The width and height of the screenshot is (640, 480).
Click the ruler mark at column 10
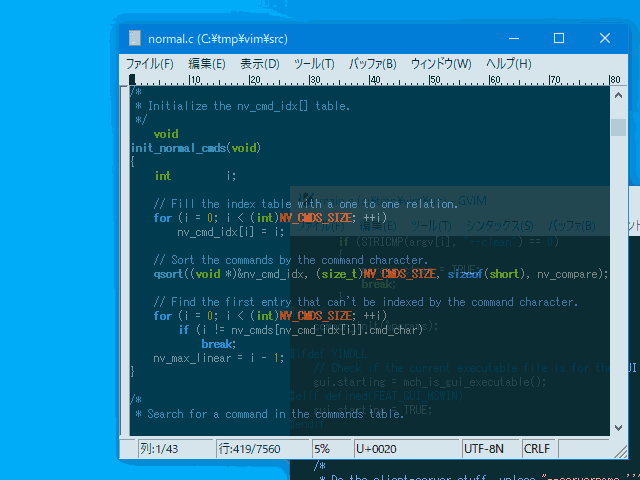(x=194, y=80)
